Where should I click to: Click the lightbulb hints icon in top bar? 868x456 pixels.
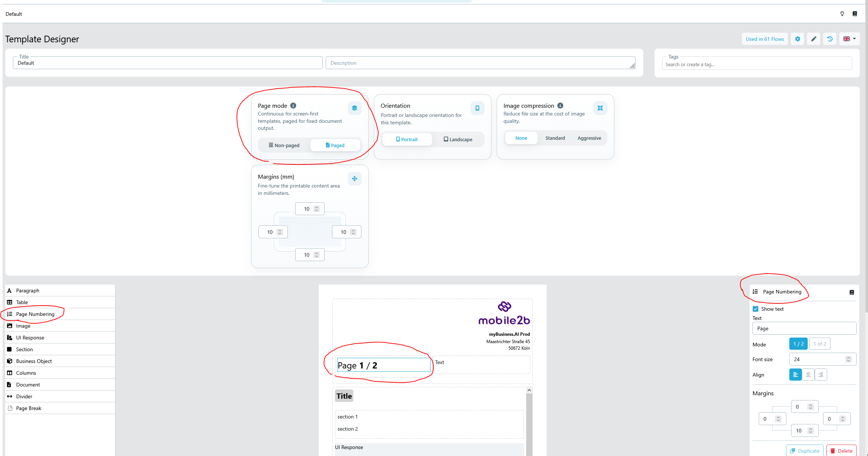tap(842, 14)
